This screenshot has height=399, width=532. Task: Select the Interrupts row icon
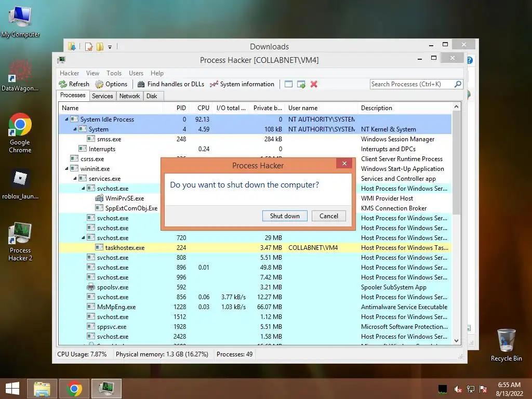coord(83,149)
